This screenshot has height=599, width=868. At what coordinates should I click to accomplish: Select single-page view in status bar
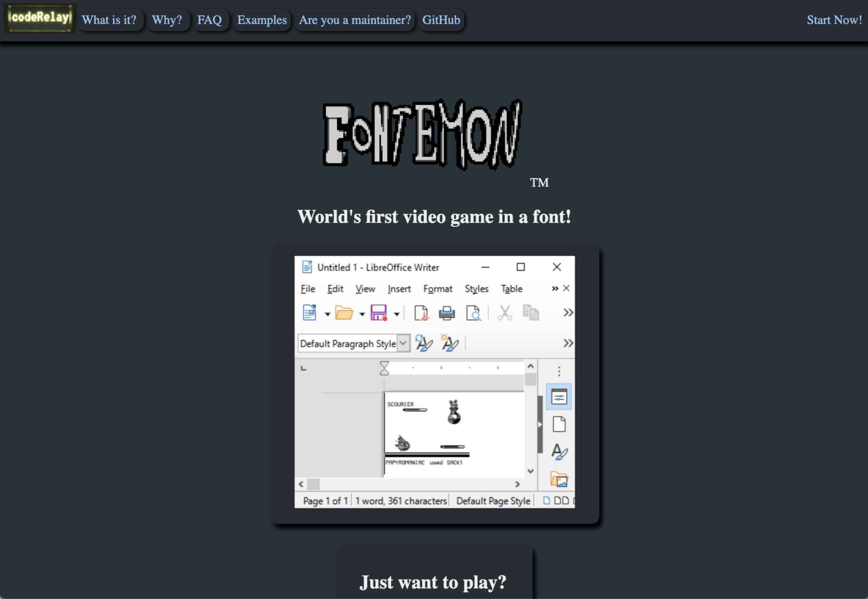pos(546,500)
